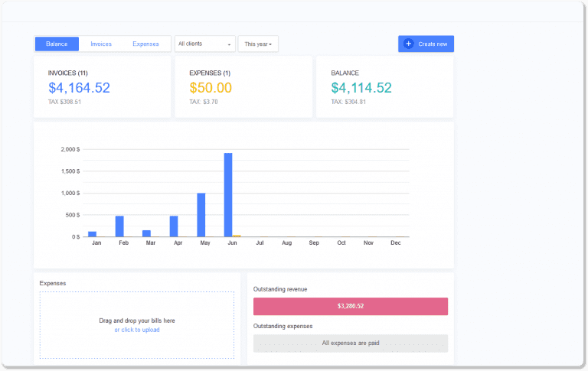Select the April bar in the chart
Image resolution: width=588 pixels, height=371 pixels.
coord(174,226)
